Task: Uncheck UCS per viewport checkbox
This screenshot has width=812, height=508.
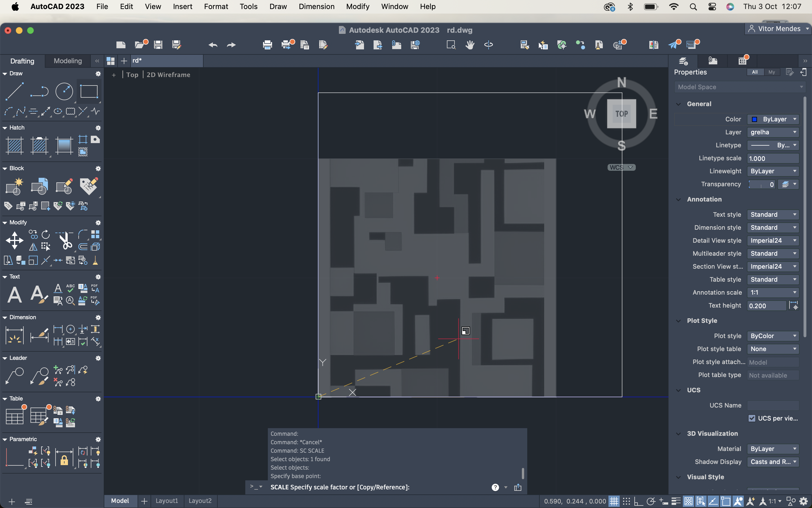Action: tap(752, 418)
